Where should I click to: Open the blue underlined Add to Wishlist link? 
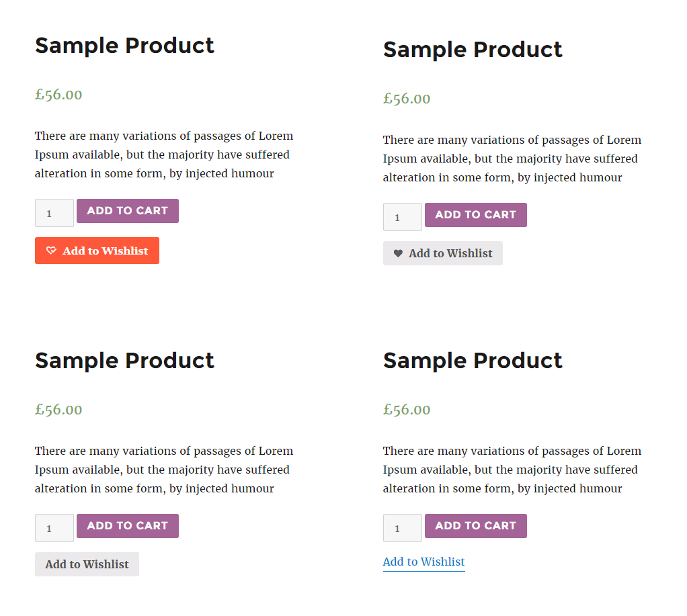[423, 562]
